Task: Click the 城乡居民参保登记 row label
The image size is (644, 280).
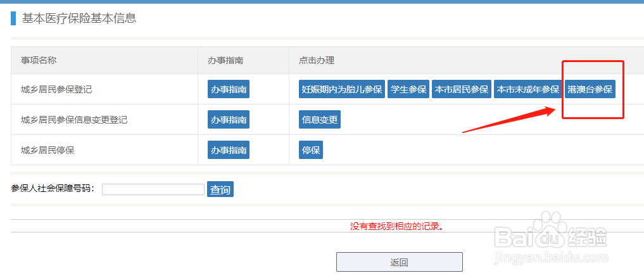Action: [57, 89]
